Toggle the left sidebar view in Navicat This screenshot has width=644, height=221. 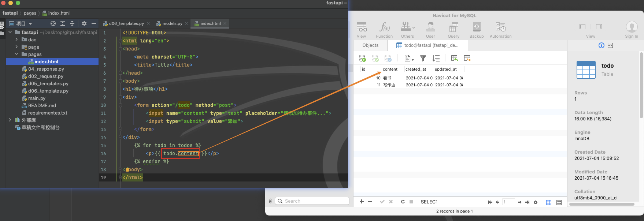[x=582, y=27]
